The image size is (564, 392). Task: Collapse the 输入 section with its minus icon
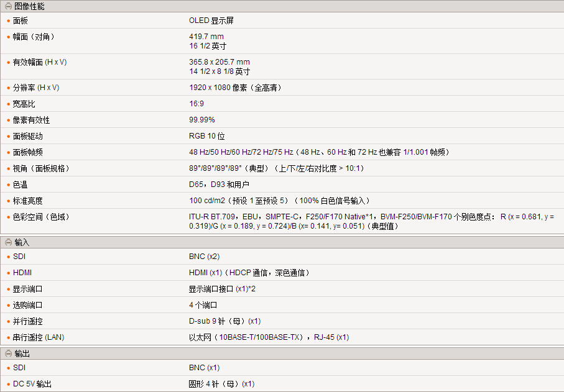click(8, 242)
